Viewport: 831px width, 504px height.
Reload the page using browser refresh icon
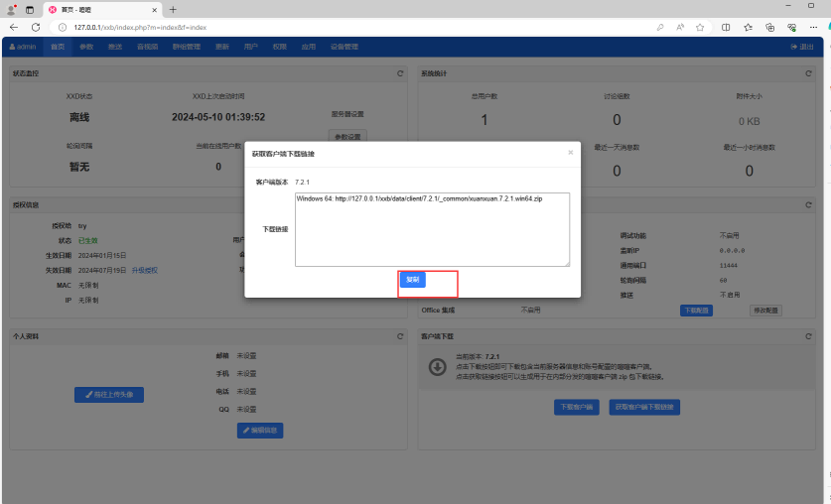(36, 27)
